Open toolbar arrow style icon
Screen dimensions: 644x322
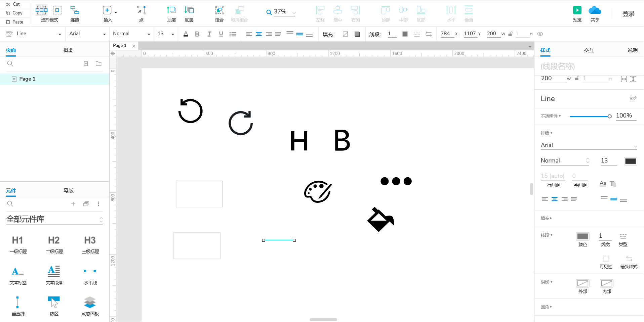[x=429, y=34]
